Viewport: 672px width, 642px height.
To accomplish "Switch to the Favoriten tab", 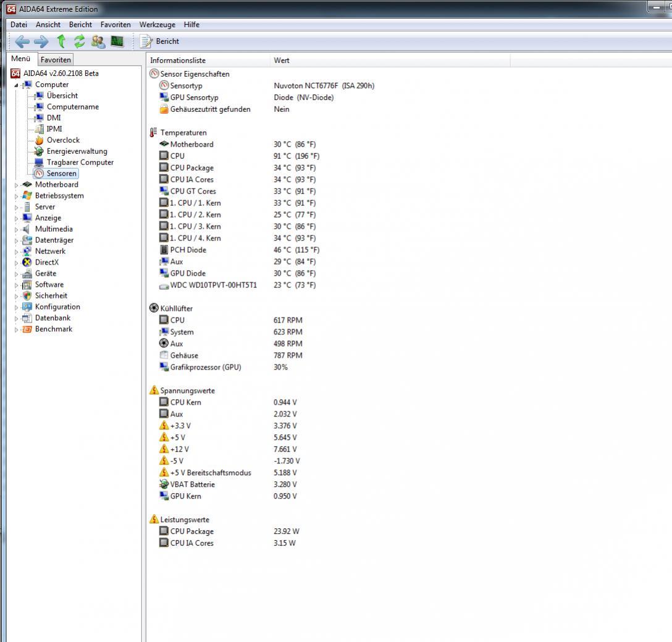I will [x=56, y=59].
